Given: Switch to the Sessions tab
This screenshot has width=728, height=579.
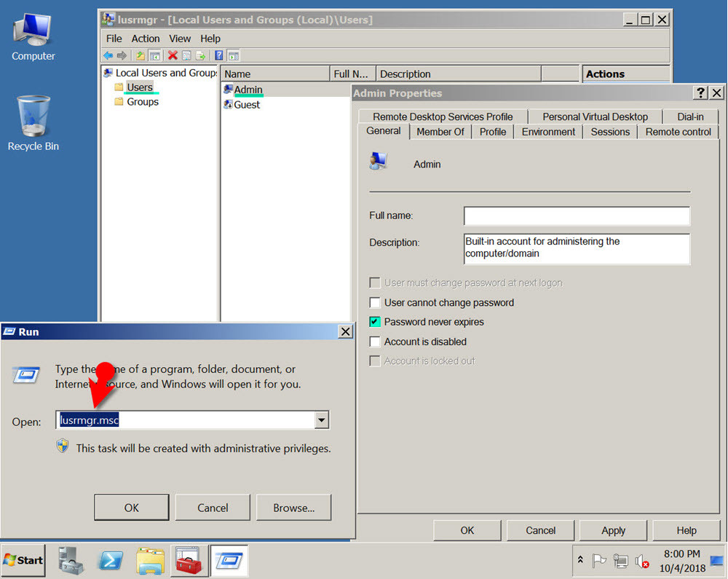Looking at the screenshot, I should pyautogui.click(x=610, y=132).
